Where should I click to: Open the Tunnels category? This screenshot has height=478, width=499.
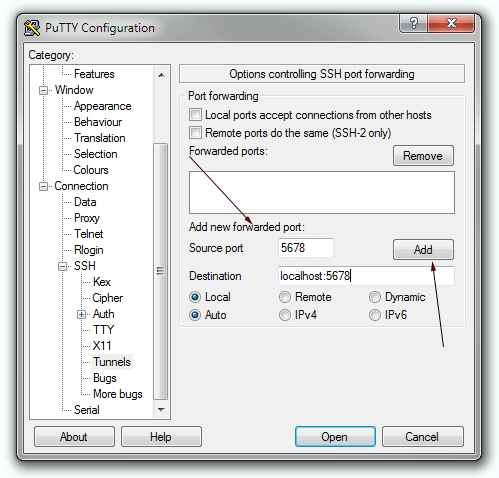112,362
